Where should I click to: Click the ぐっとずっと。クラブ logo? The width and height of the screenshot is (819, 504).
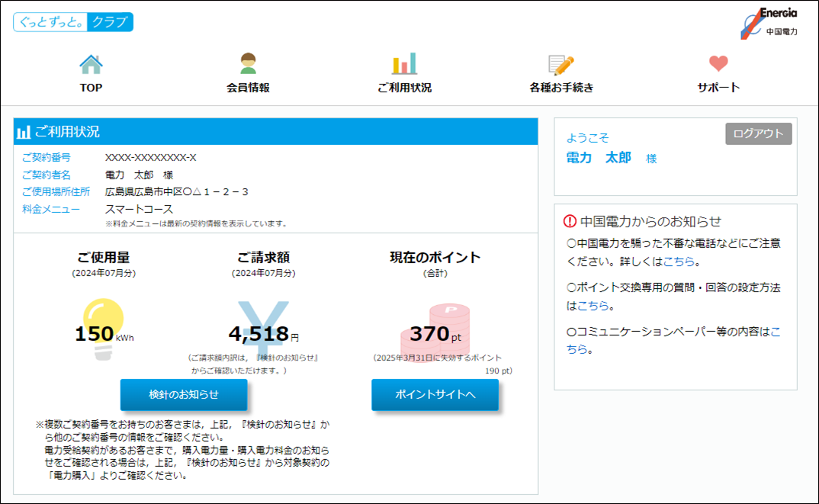(x=73, y=22)
